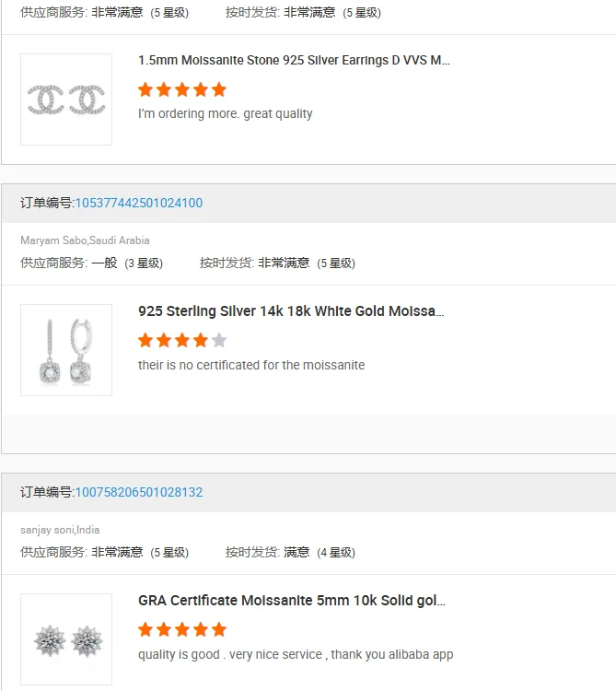616x691 pixels.
Task: Click the grey fifth star on the 925 Sterling review
Action: coord(219,340)
